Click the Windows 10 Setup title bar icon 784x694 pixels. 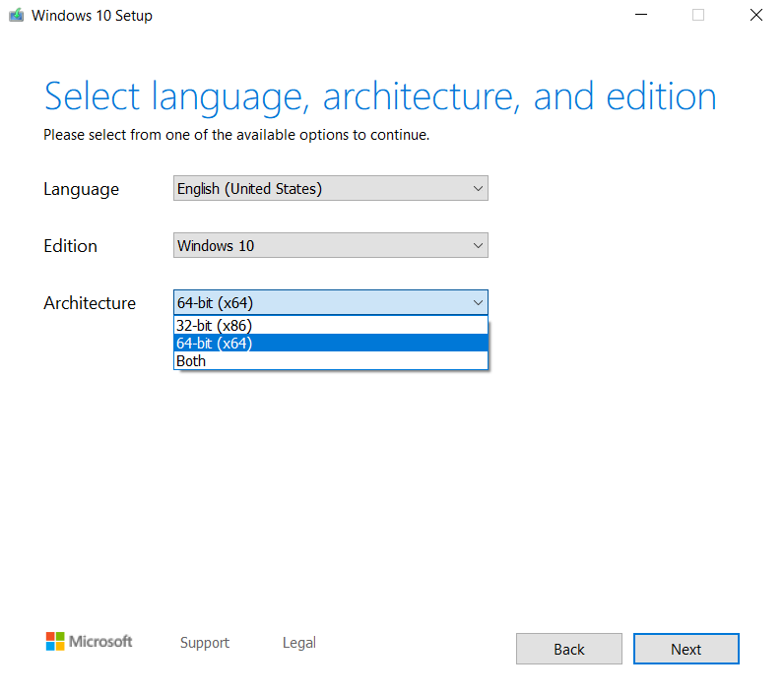[17, 16]
